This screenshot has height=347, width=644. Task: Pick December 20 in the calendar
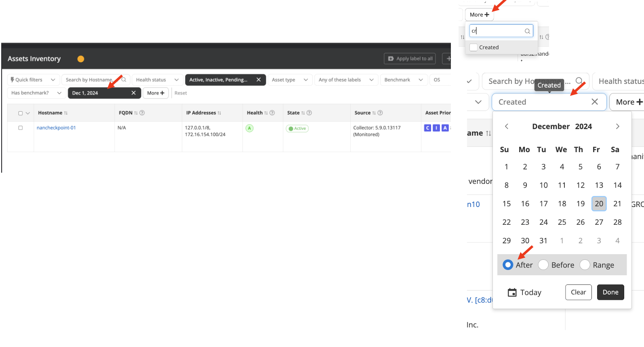point(599,204)
